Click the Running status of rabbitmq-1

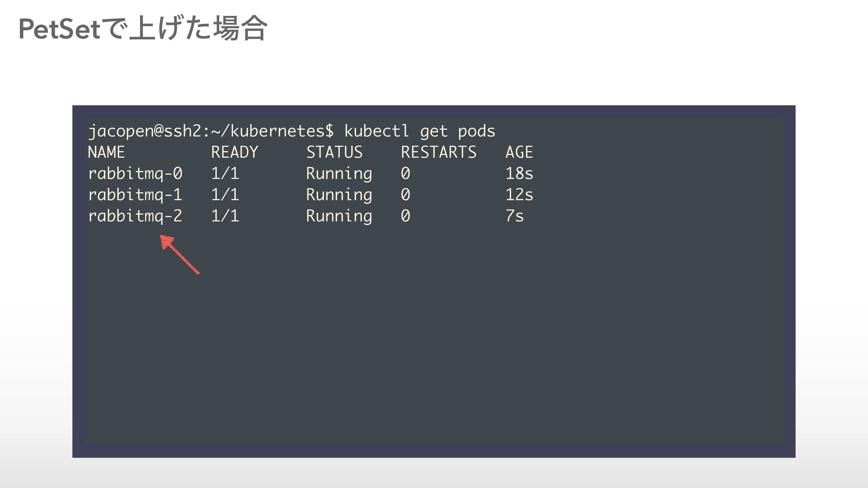coord(339,195)
